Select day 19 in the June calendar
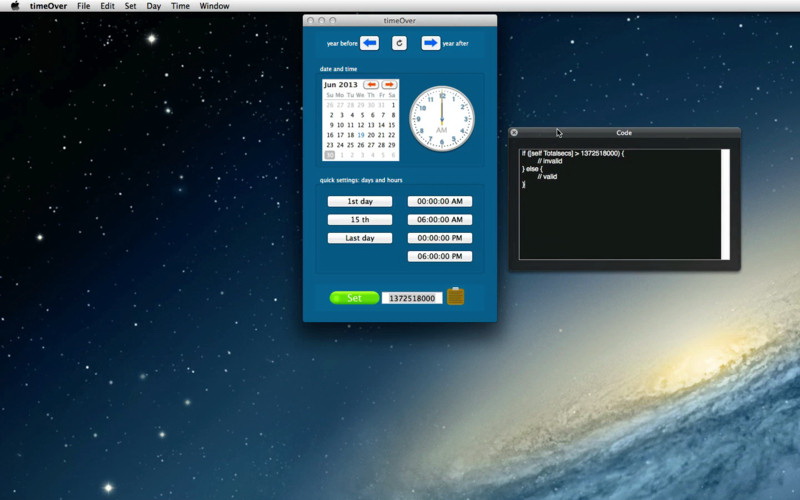This screenshot has height=500, width=800. coord(361,135)
